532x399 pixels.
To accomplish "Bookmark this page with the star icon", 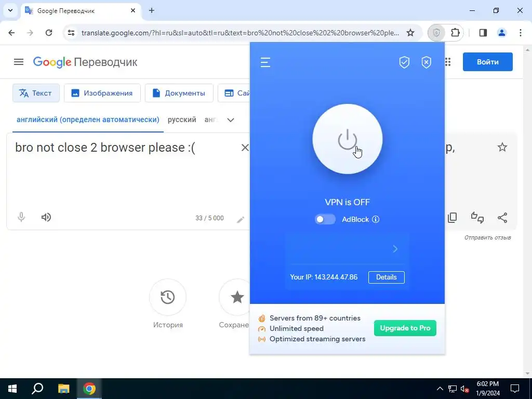I will point(410,33).
